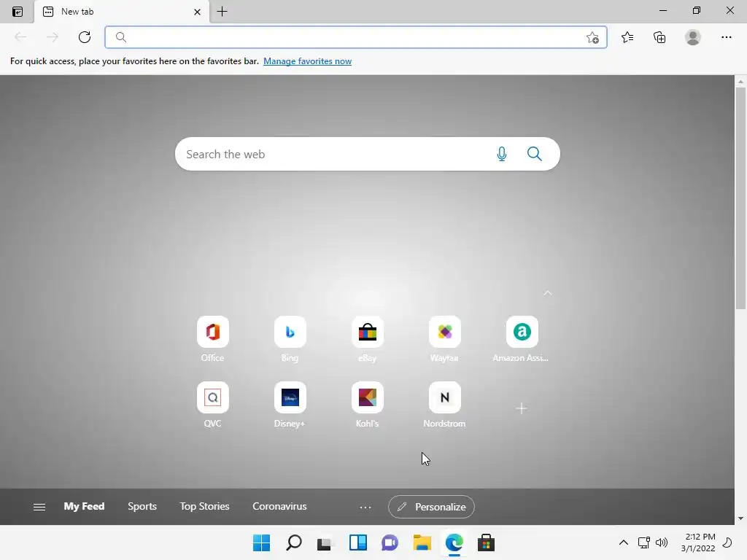
Task: Open the feed hamburger menu
Action: [39, 507]
